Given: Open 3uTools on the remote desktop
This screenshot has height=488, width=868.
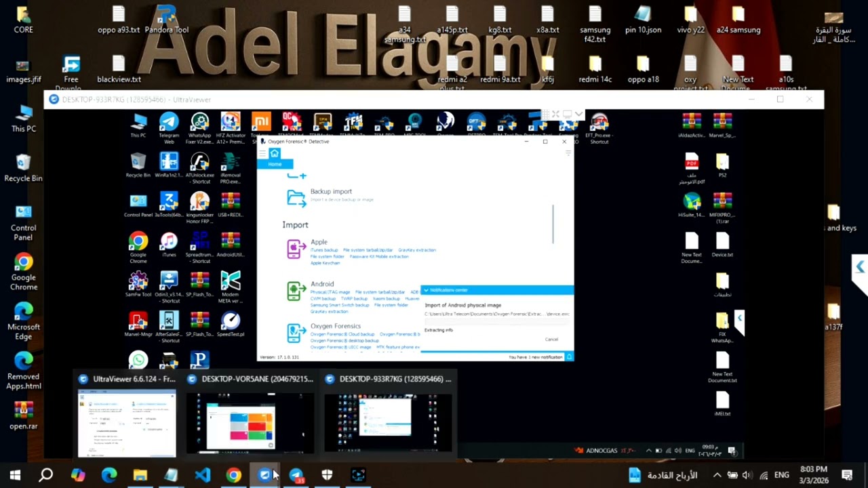Looking at the screenshot, I should 169,206.
